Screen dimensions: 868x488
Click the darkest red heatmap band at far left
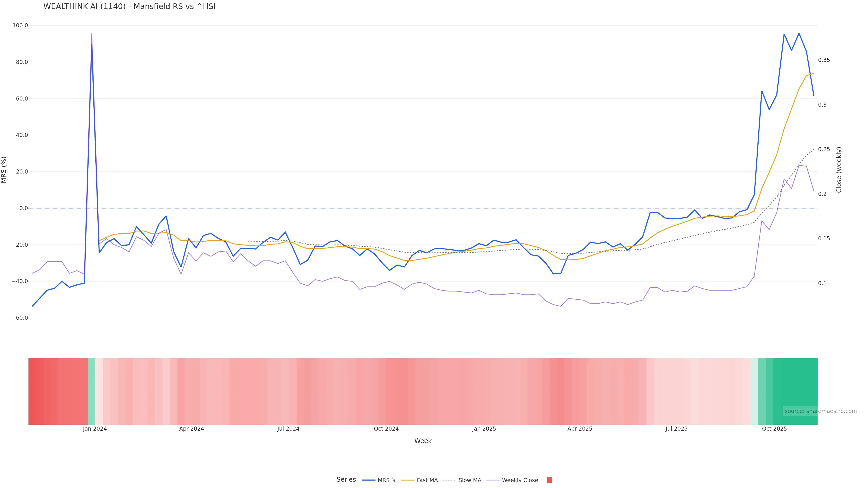click(x=36, y=391)
